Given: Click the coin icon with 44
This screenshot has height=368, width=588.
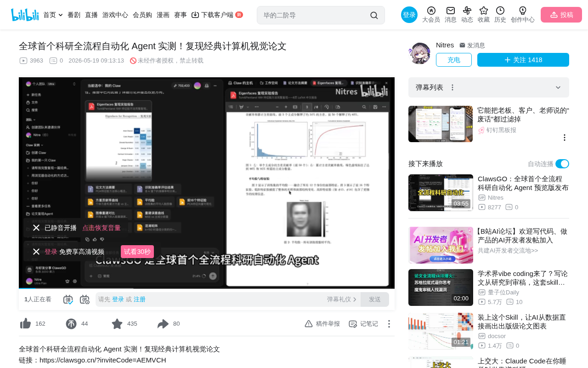Looking at the screenshot, I should [x=71, y=324].
